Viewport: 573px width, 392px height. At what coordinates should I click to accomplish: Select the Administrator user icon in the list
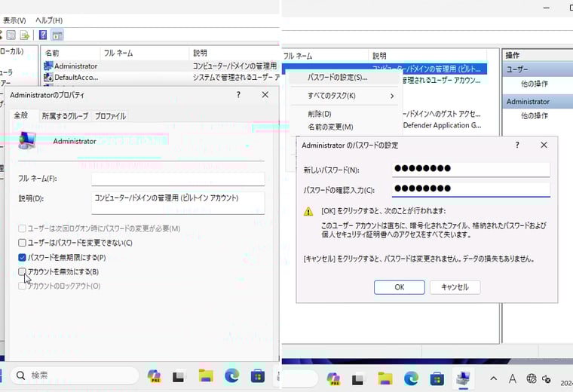click(48, 66)
